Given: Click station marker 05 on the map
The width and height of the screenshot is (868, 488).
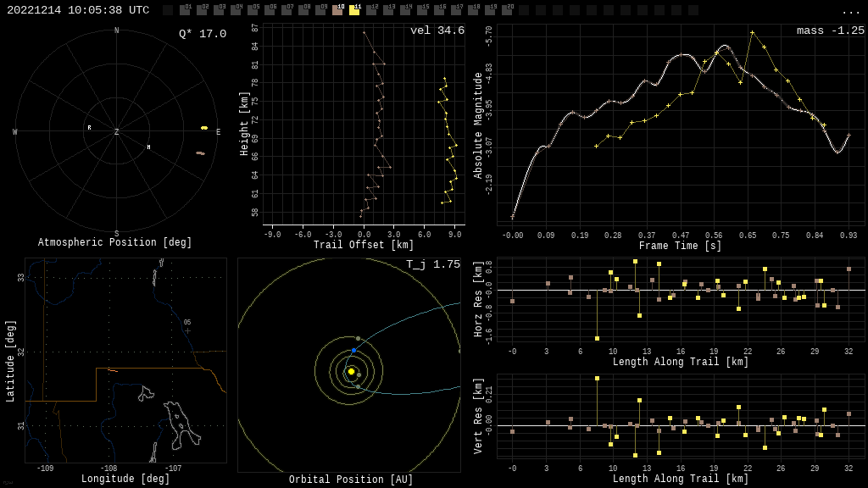Looking at the screenshot, I should click(187, 330).
